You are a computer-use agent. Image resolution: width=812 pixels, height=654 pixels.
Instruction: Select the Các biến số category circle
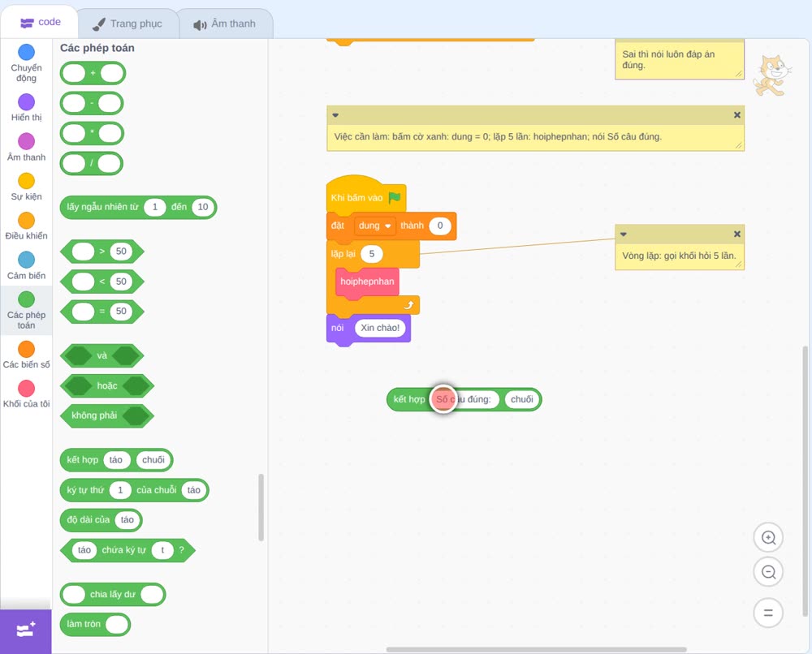click(x=27, y=349)
